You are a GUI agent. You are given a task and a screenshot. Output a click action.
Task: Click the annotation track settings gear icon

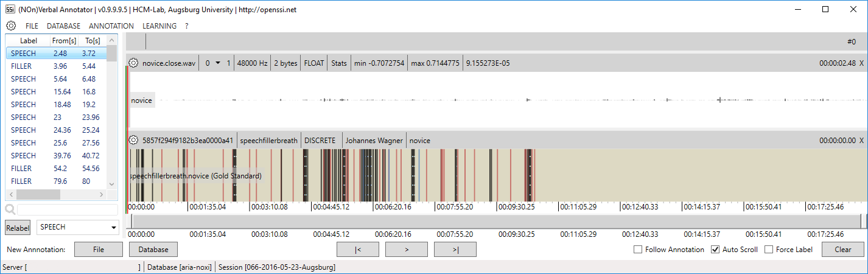coord(134,141)
